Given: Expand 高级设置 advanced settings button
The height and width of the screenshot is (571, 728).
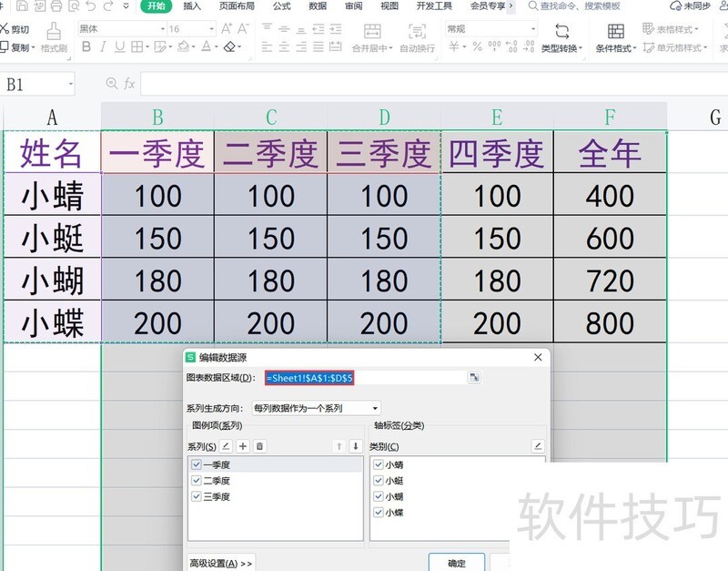Looking at the screenshot, I should click(x=221, y=563).
